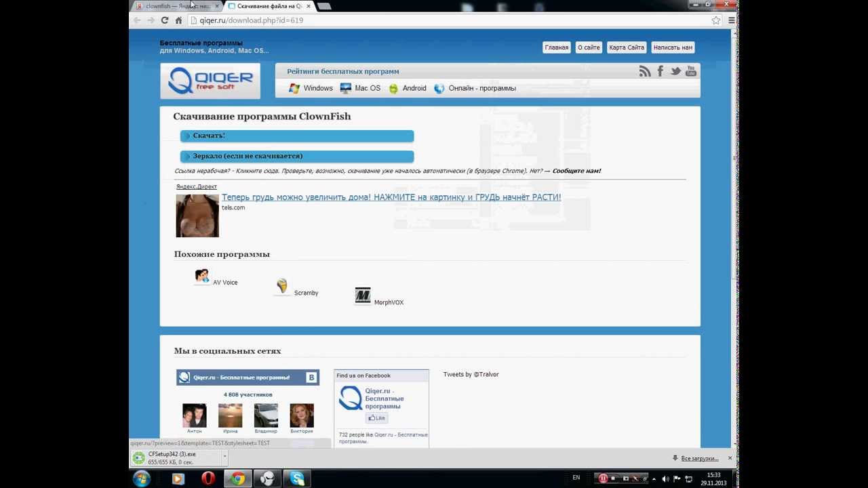Viewport: 868px width, 488px height.
Task: Click Владимир's profile photo
Action: [x=266, y=415]
